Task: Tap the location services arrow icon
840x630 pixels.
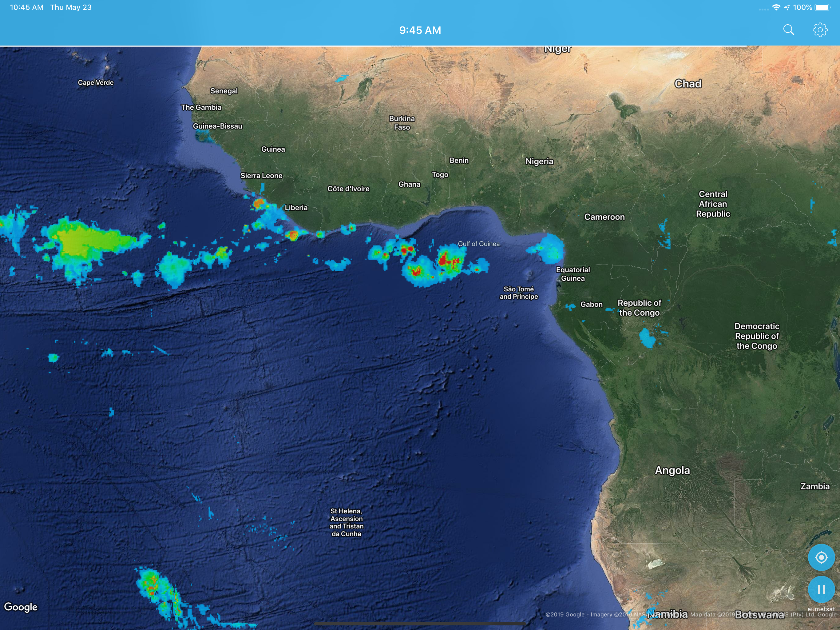Action: coord(787,7)
